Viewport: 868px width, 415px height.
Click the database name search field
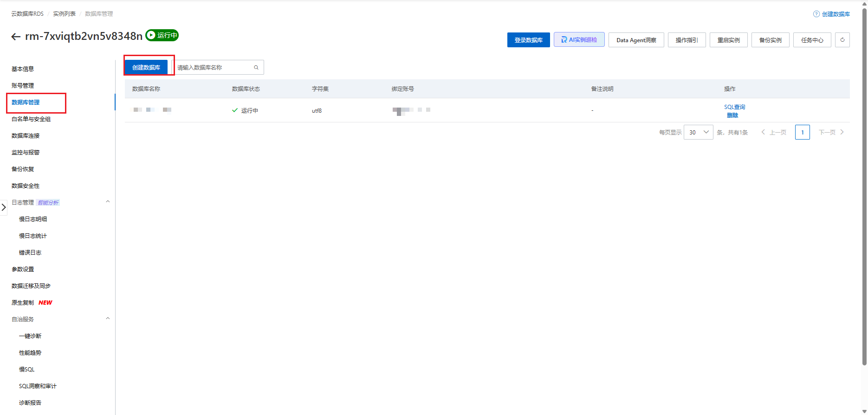coord(214,68)
